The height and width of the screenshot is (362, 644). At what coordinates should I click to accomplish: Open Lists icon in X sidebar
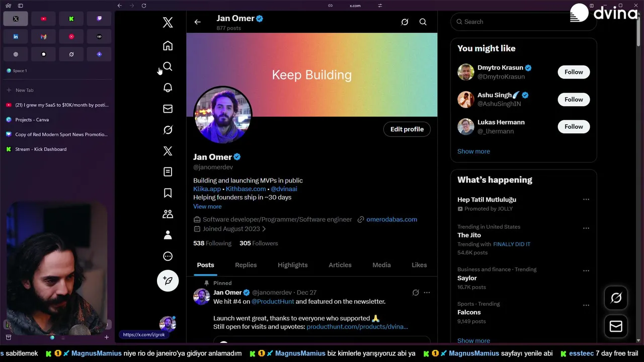[x=168, y=172]
